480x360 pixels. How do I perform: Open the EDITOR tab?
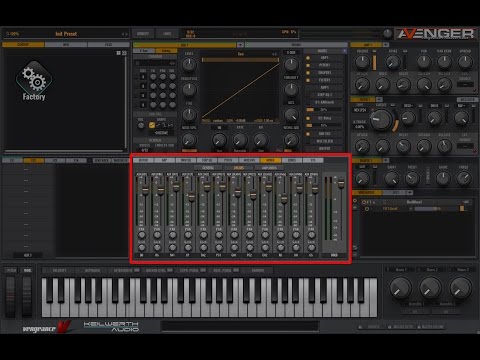pos(143,160)
